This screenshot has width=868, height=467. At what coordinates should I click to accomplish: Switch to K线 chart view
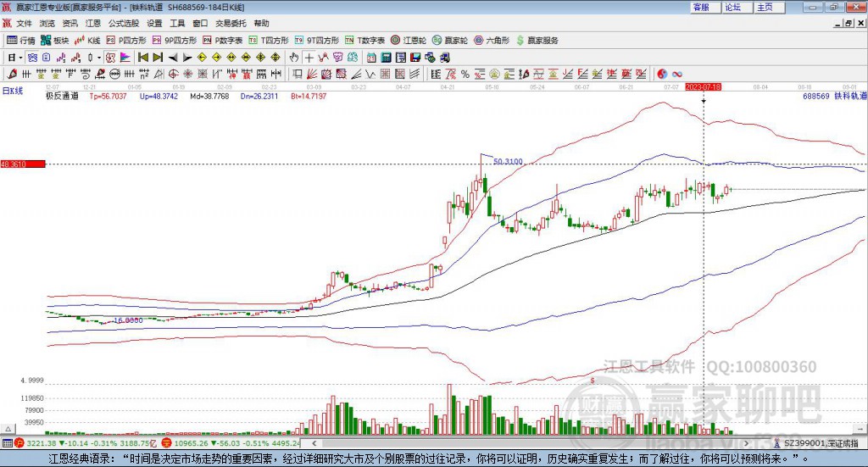[x=87, y=41]
